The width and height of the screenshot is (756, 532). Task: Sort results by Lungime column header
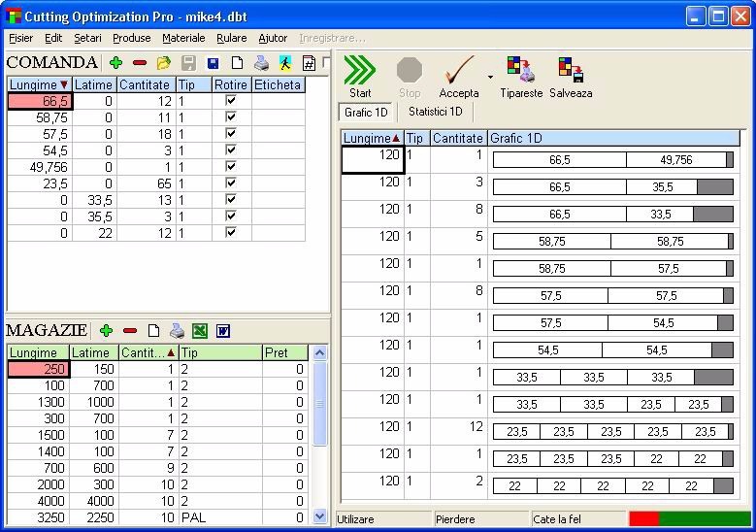pos(373,139)
